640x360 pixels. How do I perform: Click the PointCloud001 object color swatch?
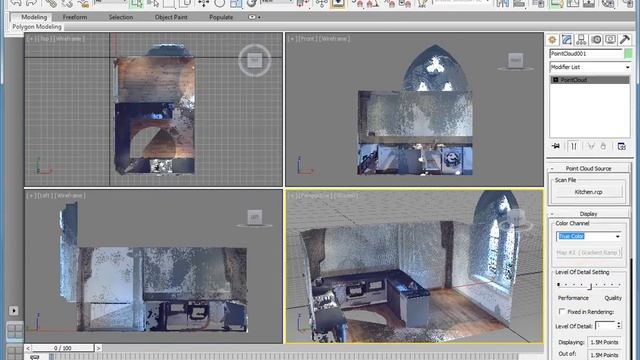pos(628,53)
